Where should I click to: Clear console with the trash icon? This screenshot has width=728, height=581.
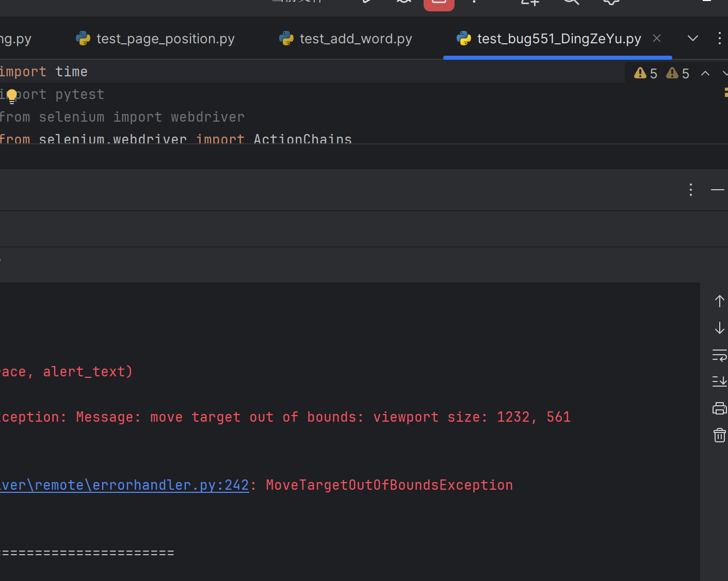coord(719,436)
